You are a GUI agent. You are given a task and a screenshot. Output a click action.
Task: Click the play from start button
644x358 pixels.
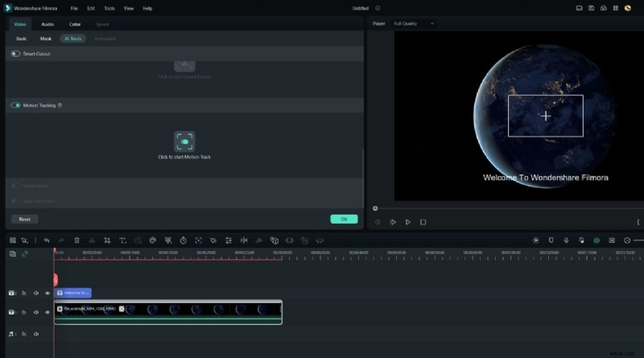(393, 222)
